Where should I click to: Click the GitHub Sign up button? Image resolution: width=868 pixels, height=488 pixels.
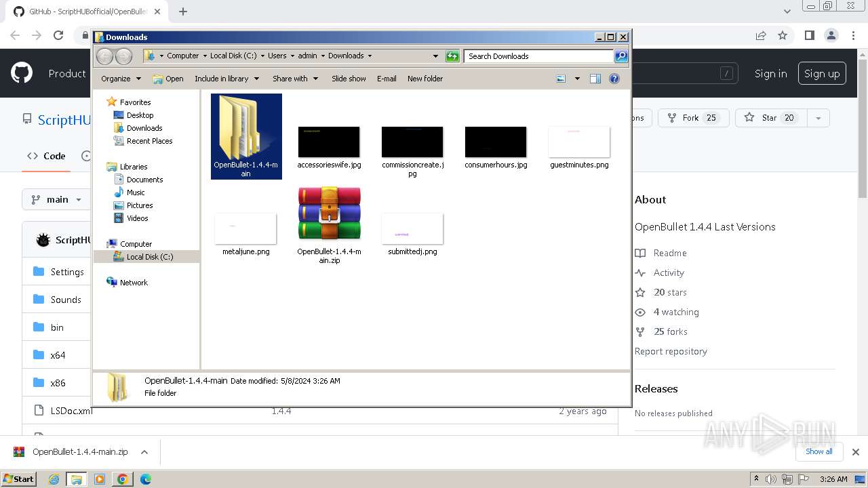coord(822,73)
